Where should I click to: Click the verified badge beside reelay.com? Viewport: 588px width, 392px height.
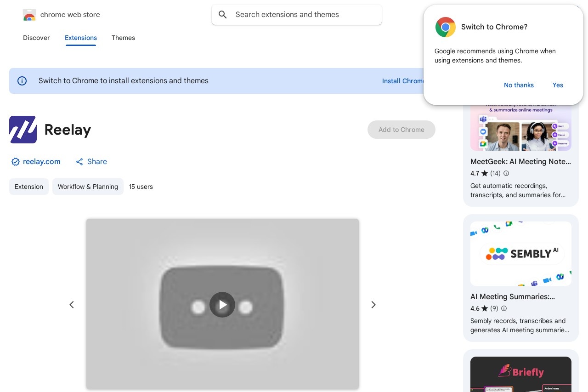pos(16,162)
